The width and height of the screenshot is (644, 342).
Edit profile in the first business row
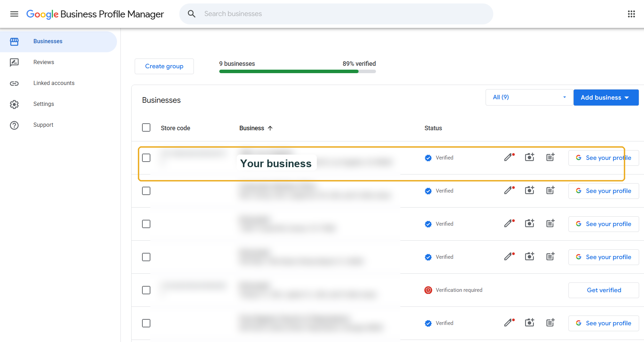point(509,157)
